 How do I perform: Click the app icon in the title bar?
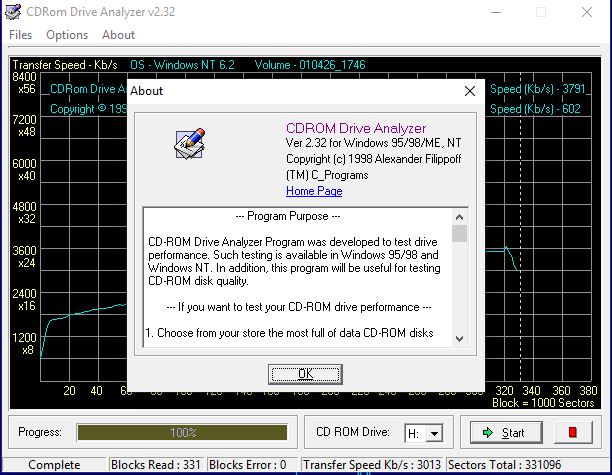point(14,13)
